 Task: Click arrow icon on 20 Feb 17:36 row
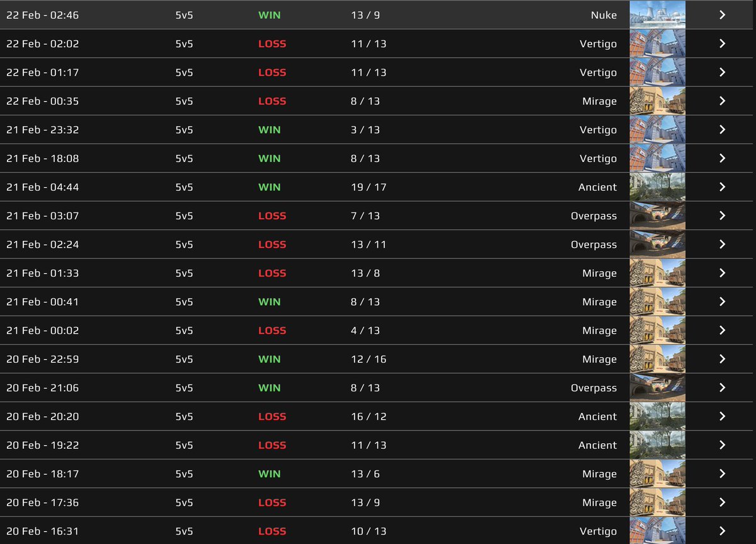coord(723,502)
